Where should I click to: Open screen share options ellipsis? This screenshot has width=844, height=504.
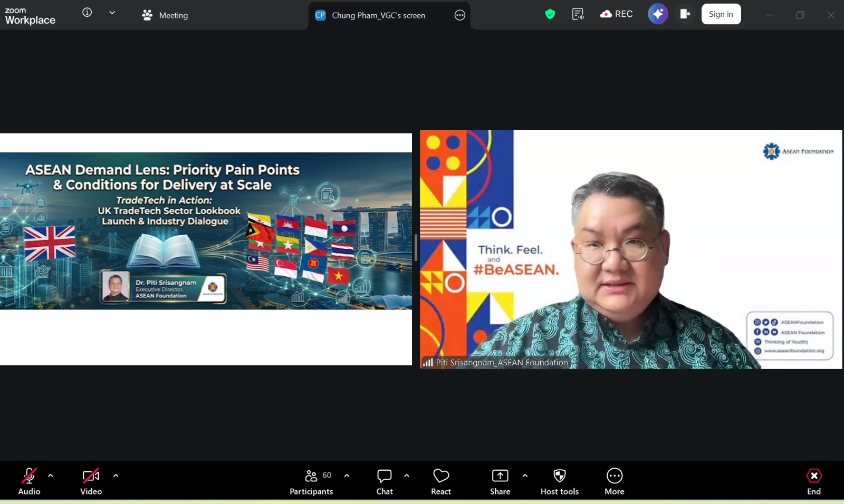460,15
